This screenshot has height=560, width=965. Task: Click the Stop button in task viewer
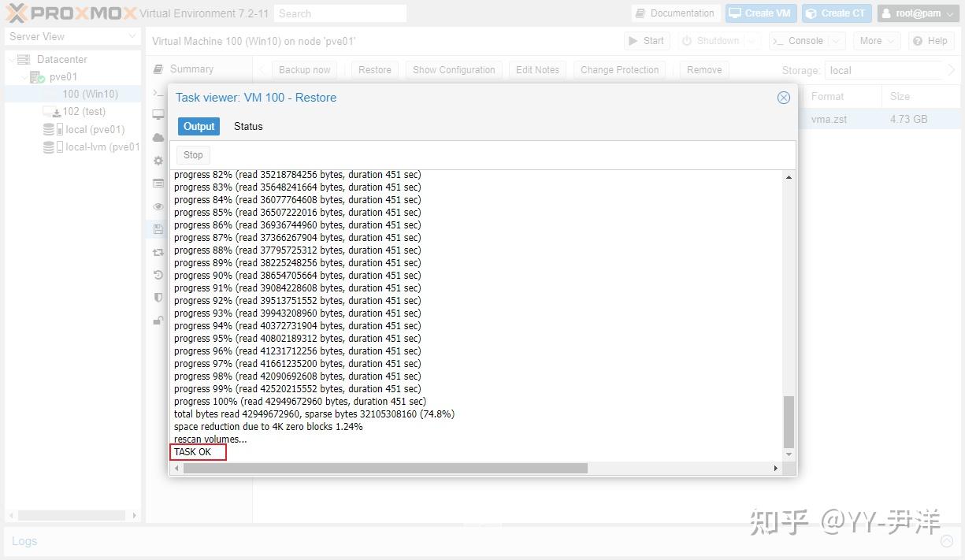192,154
